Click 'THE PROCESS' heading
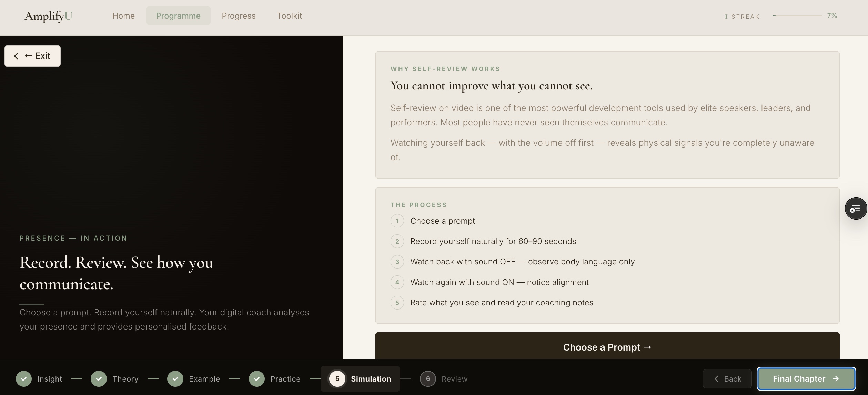The width and height of the screenshot is (868, 395). tap(419, 205)
